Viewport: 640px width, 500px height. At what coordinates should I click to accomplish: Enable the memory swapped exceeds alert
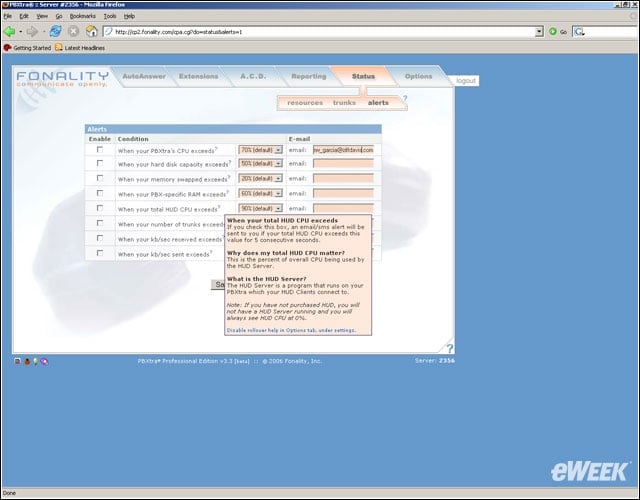pos(100,178)
